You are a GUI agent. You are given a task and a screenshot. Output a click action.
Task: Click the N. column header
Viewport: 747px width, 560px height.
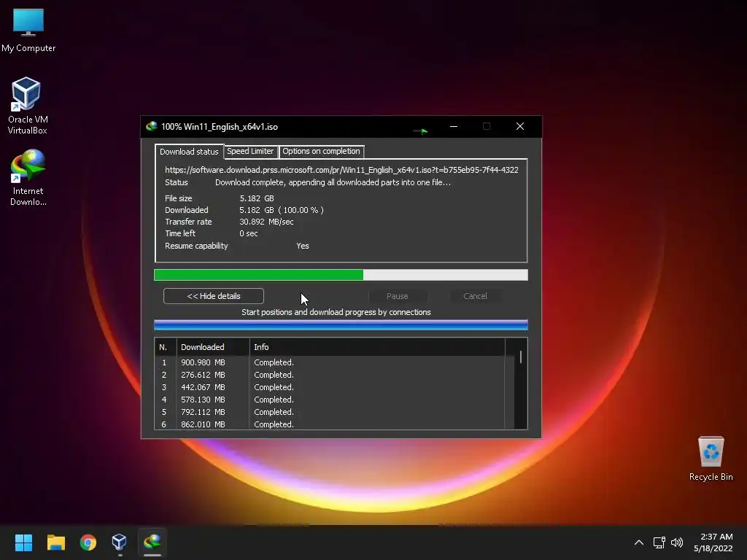pyautogui.click(x=166, y=347)
